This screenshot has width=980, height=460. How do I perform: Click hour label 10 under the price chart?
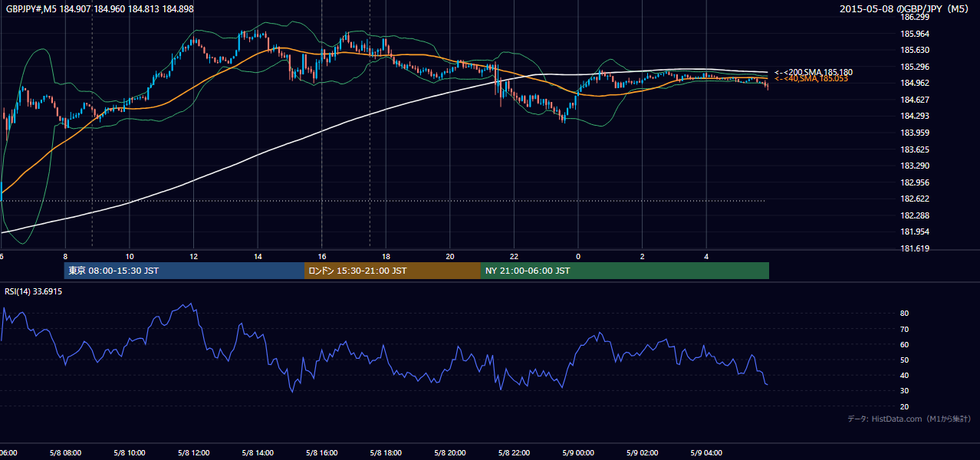[x=130, y=256]
